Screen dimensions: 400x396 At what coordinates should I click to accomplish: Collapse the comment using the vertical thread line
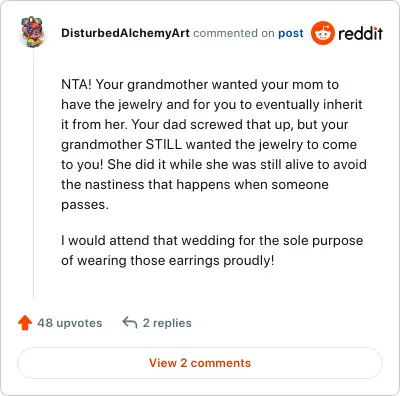pos(33,173)
